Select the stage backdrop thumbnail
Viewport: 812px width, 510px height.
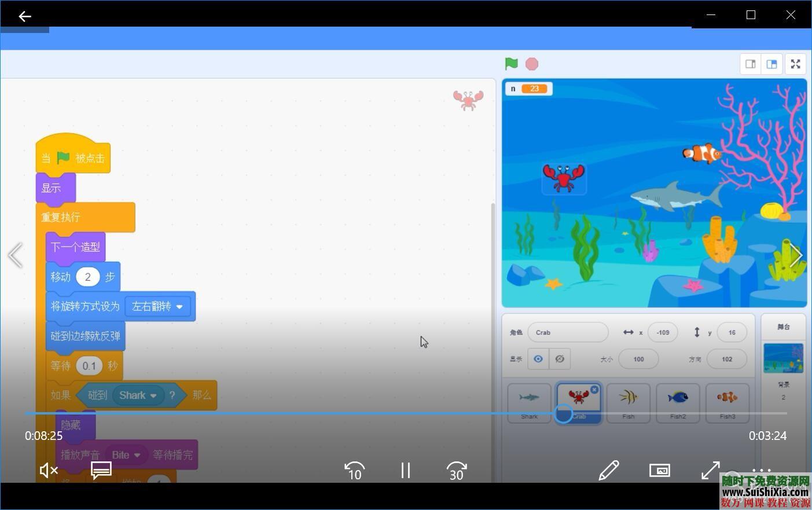pos(783,358)
